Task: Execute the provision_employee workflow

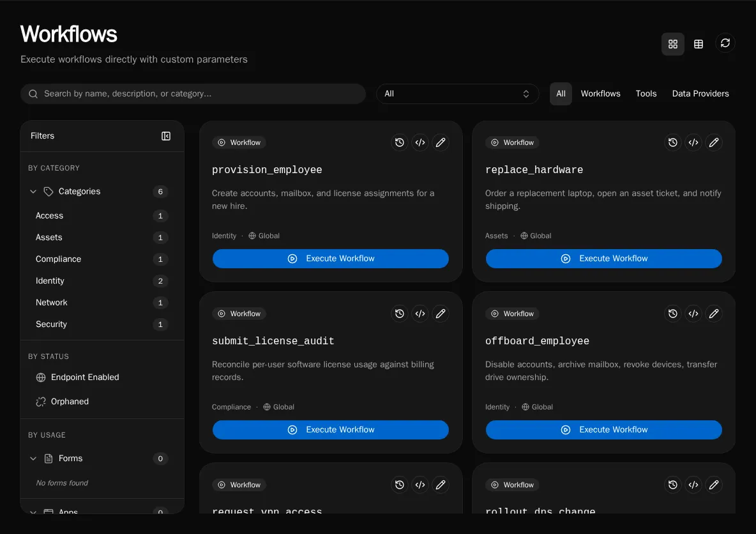Action: 331,259
